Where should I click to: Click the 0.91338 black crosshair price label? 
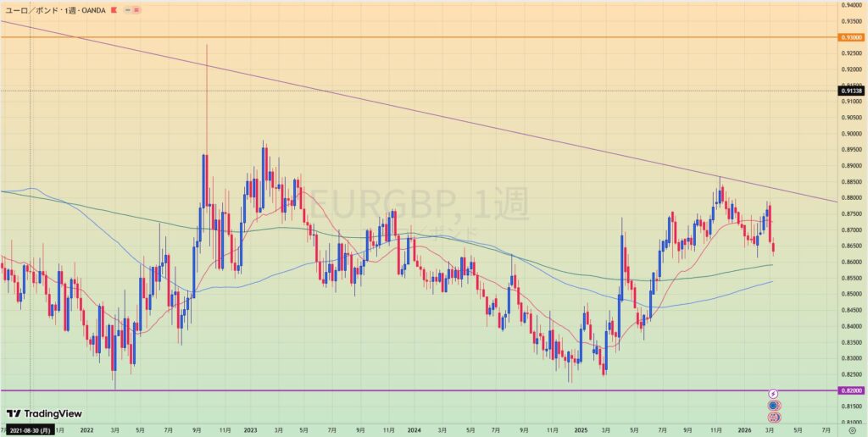pyautogui.click(x=851, y=91)
